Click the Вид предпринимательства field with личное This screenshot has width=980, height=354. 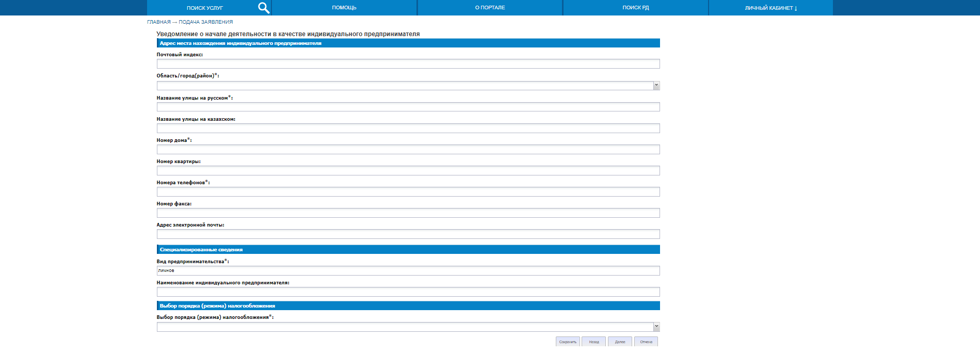408,271
